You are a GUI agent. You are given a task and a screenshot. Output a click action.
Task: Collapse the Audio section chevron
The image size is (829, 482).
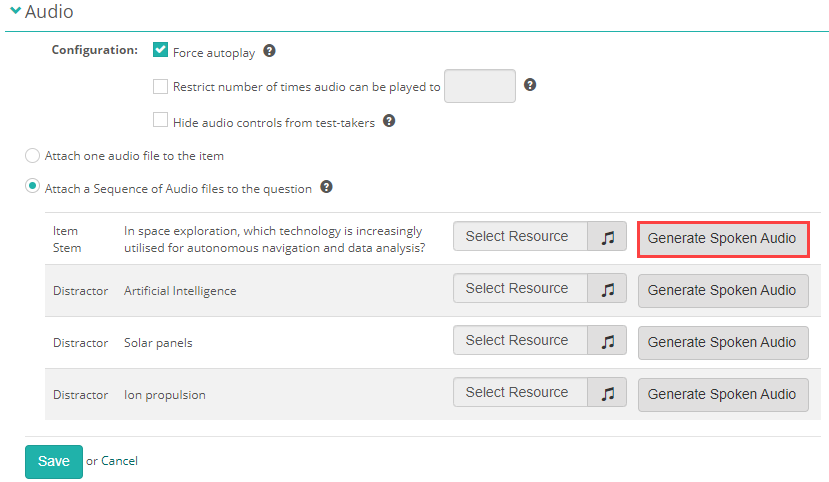[x=14, y=12]
